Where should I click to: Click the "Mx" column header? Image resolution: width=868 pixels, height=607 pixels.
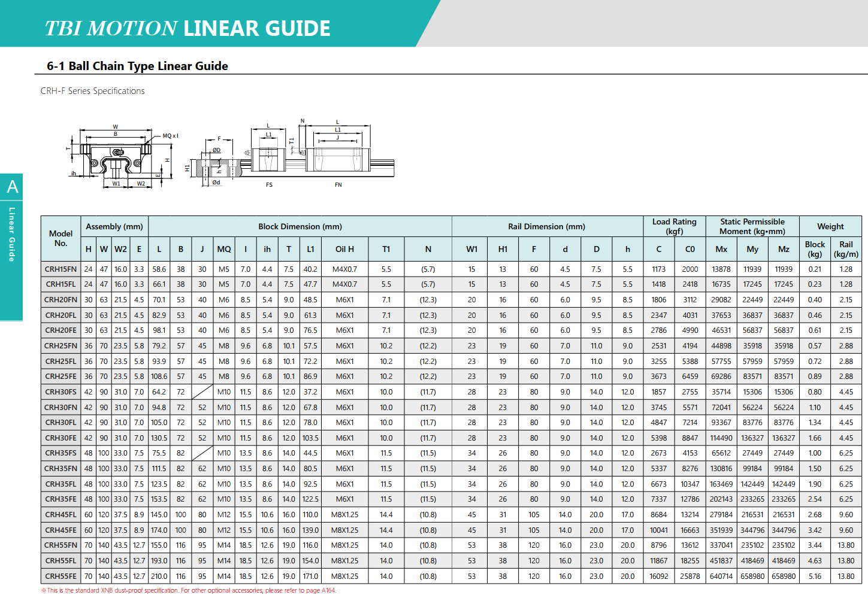721,249
